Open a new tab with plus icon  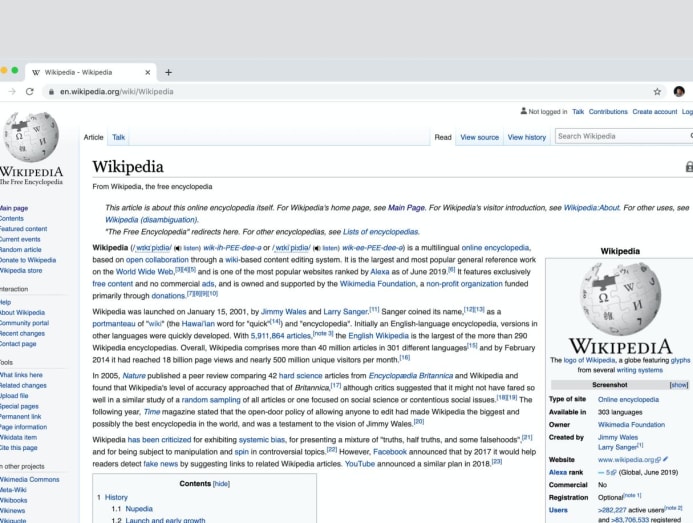(168, 72)
